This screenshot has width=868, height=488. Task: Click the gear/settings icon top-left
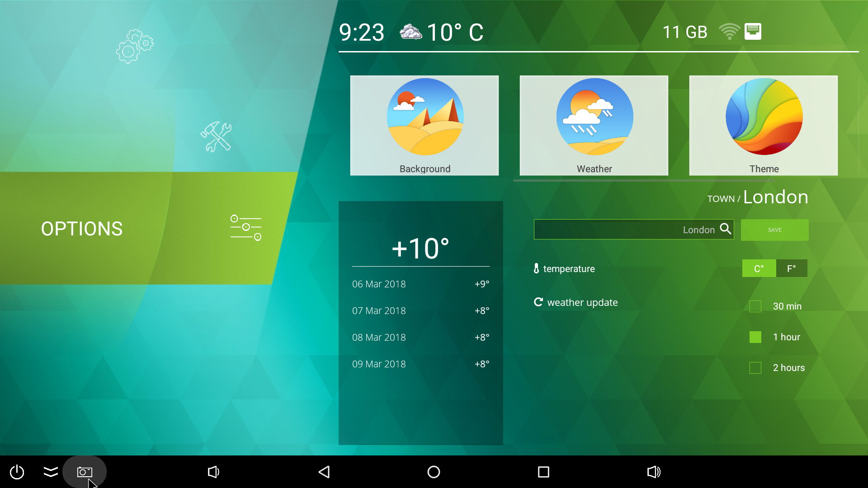coord(135,47)
